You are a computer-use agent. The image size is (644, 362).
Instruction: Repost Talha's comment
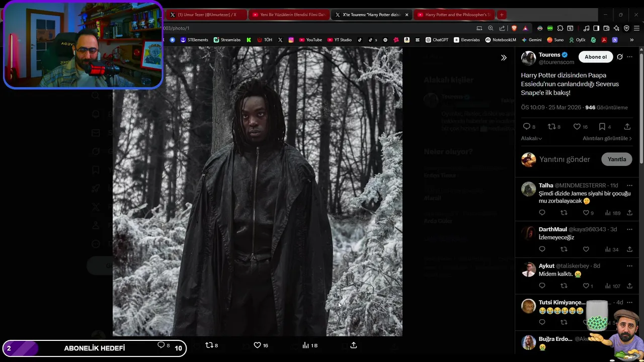tap(563, 213)
